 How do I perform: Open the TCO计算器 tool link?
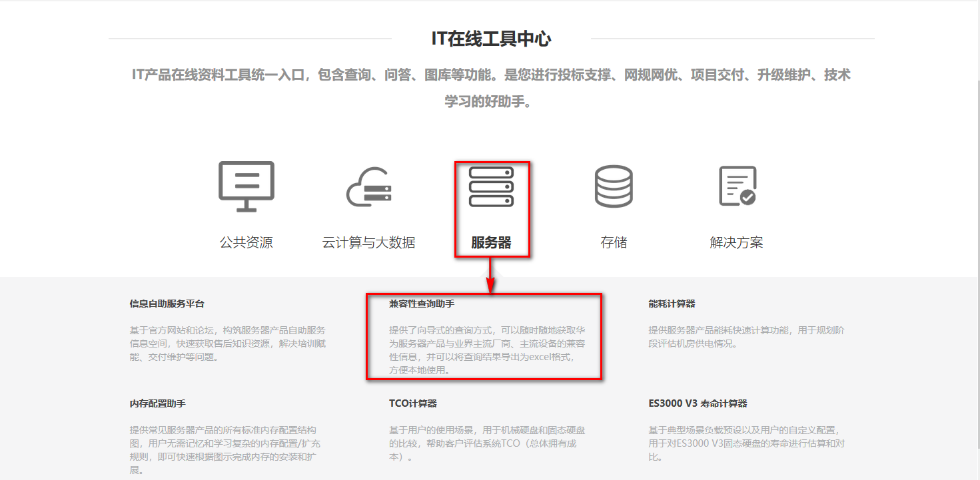(413, 403)
